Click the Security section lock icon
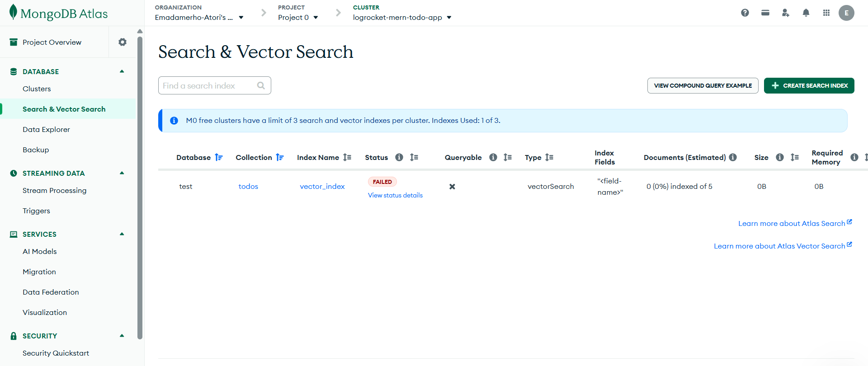Screen dimensions: 868x366 [14, 336]
